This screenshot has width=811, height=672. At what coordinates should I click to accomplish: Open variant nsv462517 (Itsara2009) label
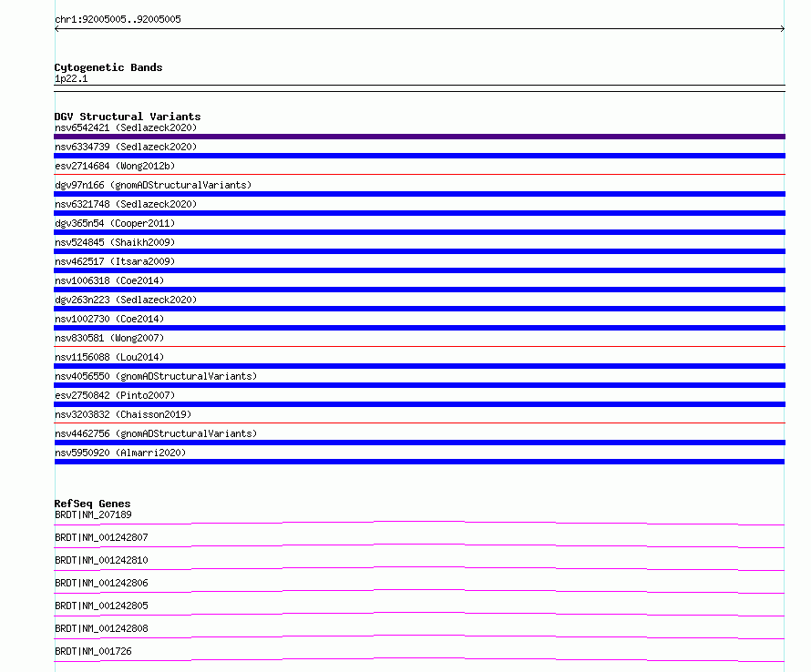pos(115,261)
